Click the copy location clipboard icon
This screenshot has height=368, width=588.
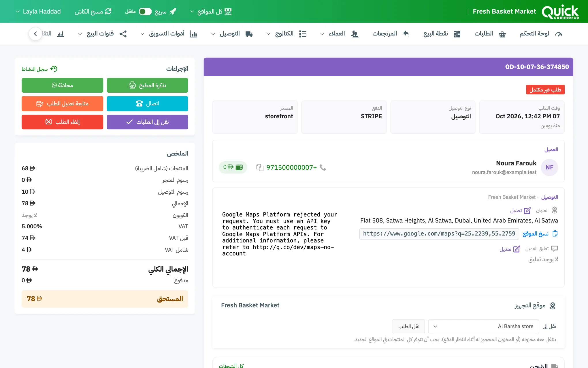[x=555, y=233]
